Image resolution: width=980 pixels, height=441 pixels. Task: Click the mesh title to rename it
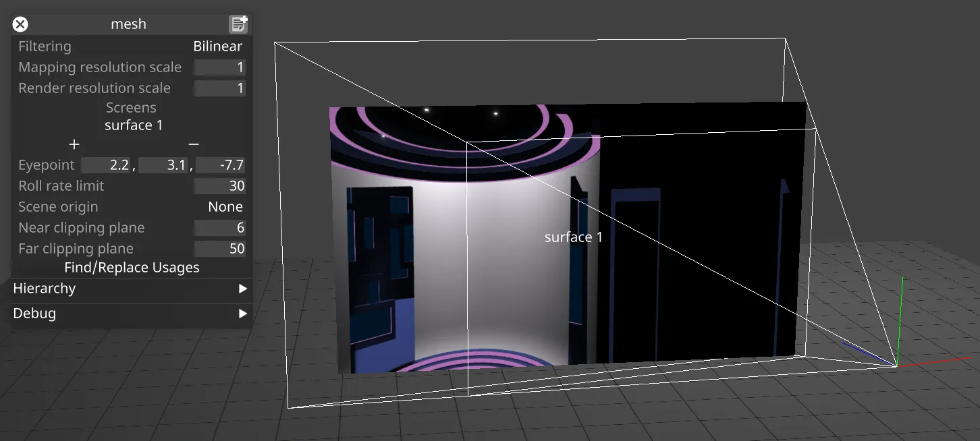(128, 24)
